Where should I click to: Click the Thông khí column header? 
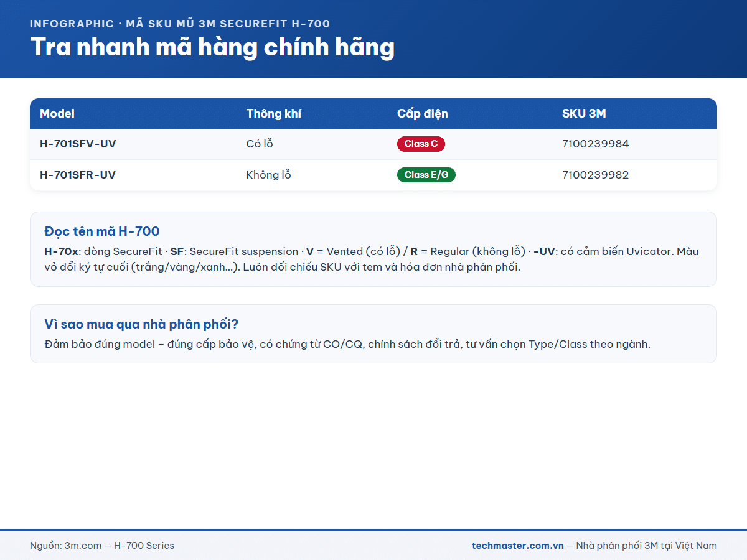click(274, 114)
